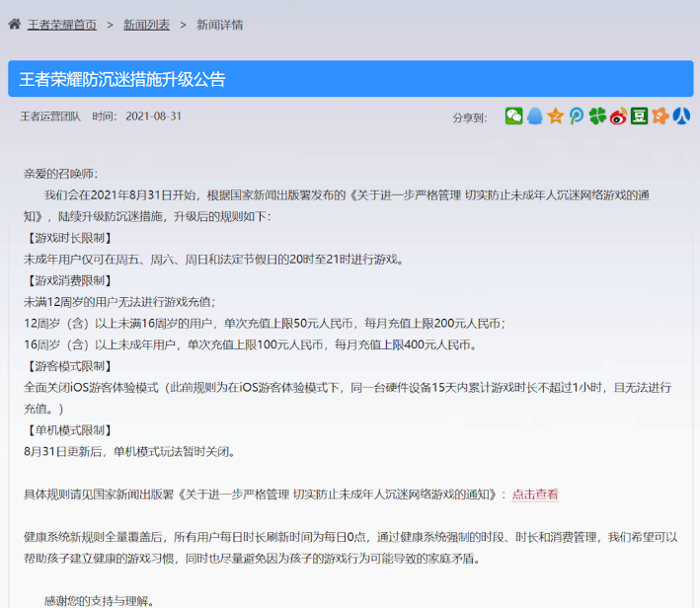Share via orange flower-shaped icon
This screenshot has height=608, width=700.
pos(661,116)
